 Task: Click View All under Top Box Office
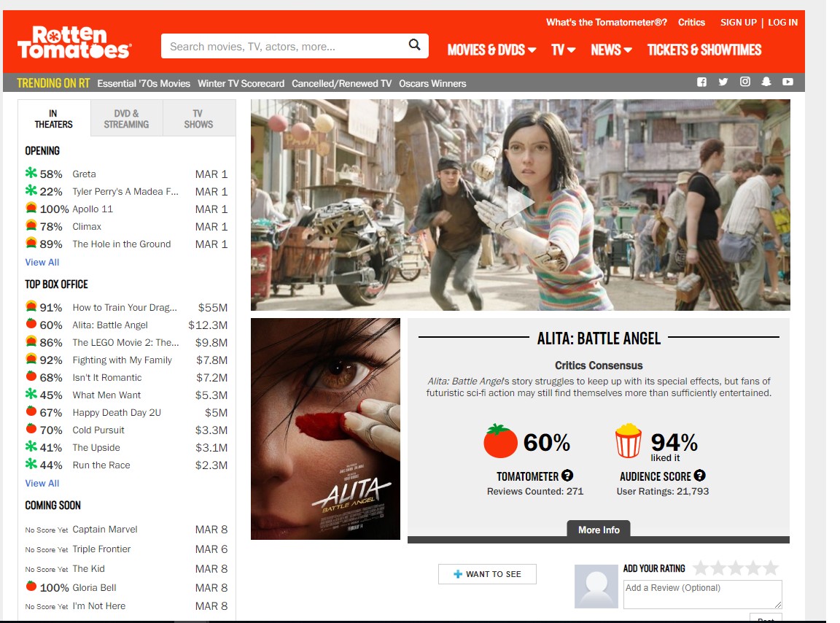point(42,483)
